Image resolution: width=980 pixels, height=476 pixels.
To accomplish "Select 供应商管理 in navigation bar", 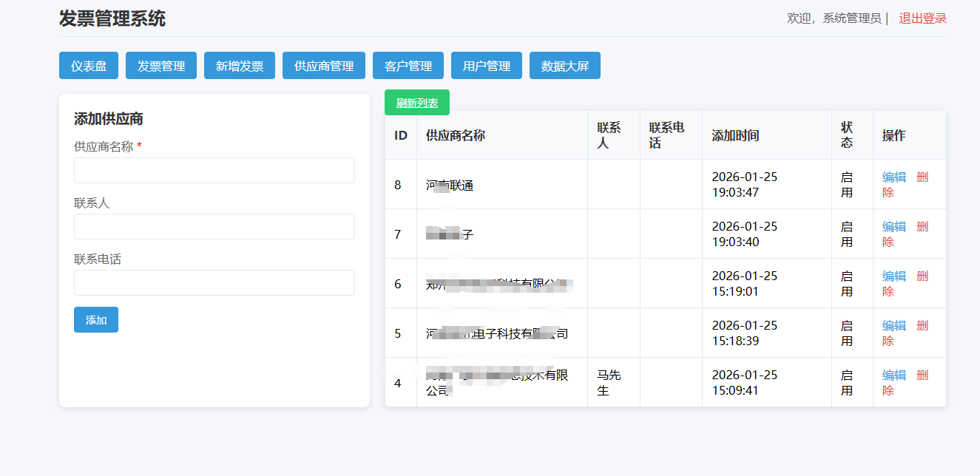I will (x=324, y=66).
